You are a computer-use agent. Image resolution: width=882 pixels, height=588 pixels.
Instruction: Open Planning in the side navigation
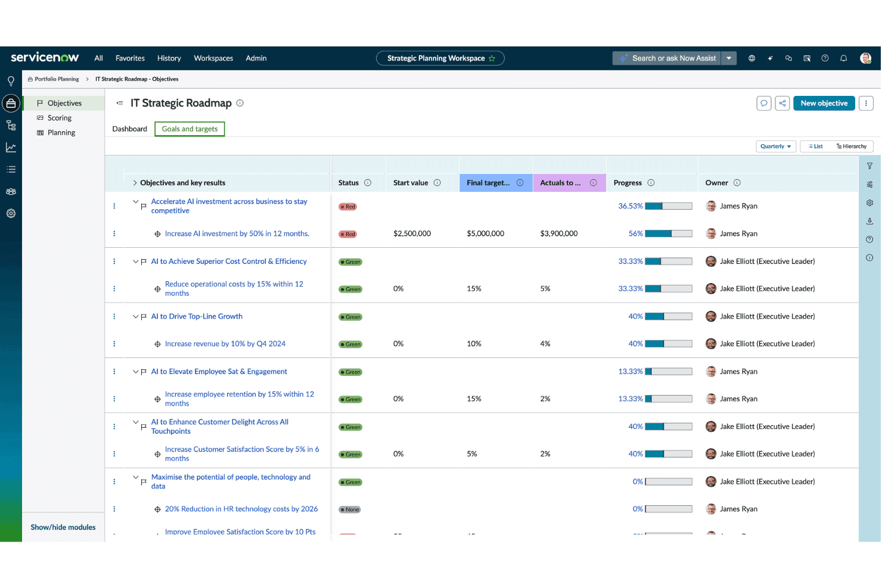click(x=61, y=133)
